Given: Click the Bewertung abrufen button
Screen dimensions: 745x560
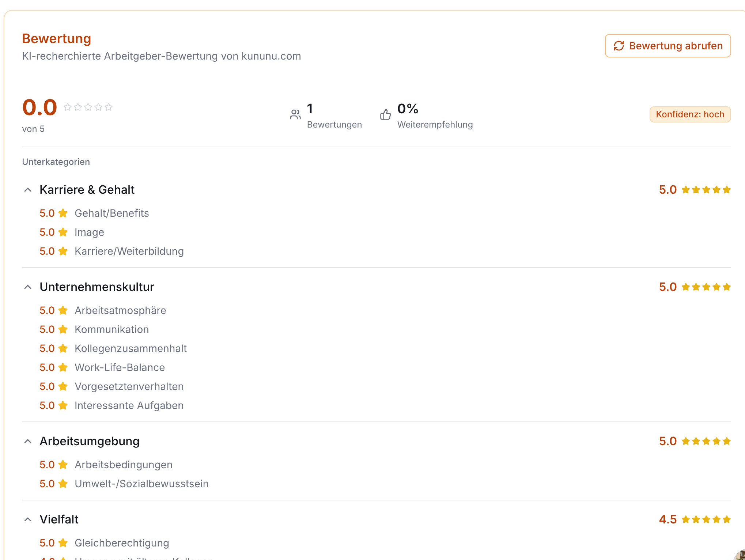Looking at the screenshot, I should [x=668, y=46].
